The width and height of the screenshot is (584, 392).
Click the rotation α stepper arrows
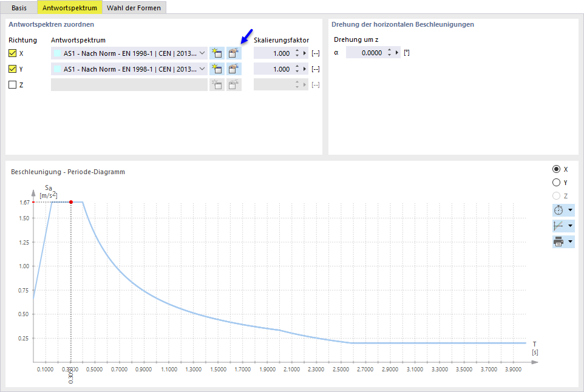pyautogui.click(x=389, y=53)
